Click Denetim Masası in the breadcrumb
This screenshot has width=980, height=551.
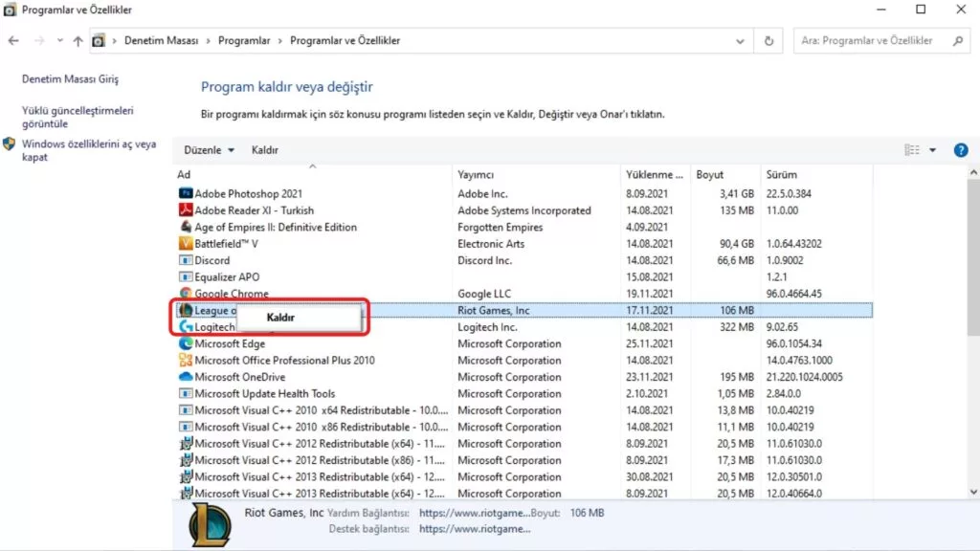pos(161,40)
